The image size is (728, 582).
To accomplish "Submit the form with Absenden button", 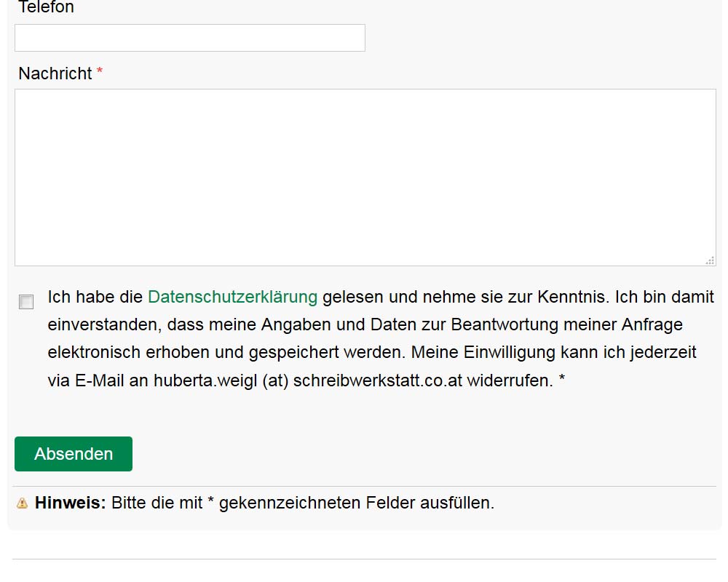I will [74, 454].
